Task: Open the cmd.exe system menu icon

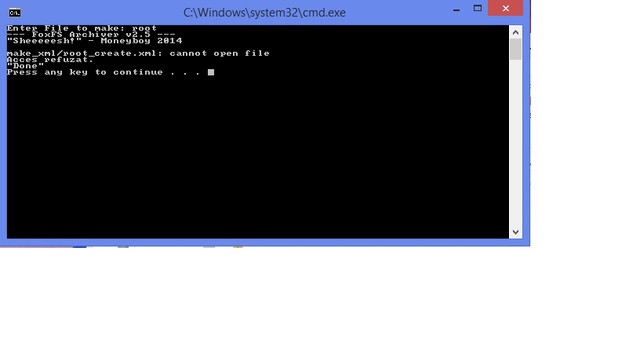Action: point(15,13)
